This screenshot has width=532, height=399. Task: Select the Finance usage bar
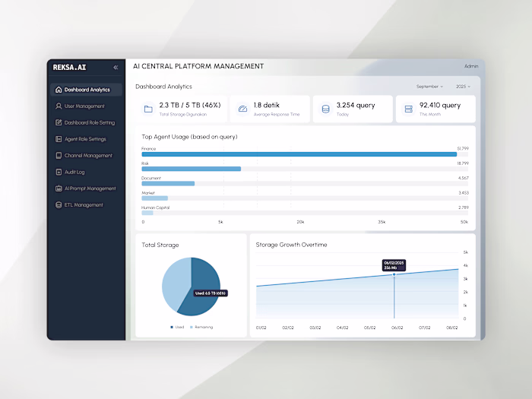click(299, 154)
